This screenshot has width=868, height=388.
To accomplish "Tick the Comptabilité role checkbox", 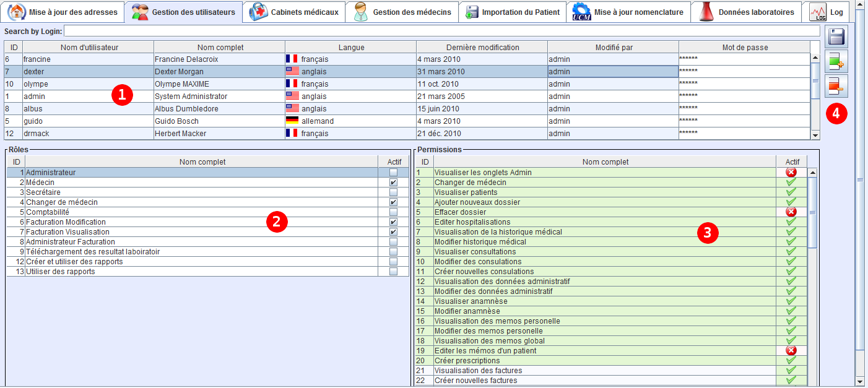I will coord(393,212).
